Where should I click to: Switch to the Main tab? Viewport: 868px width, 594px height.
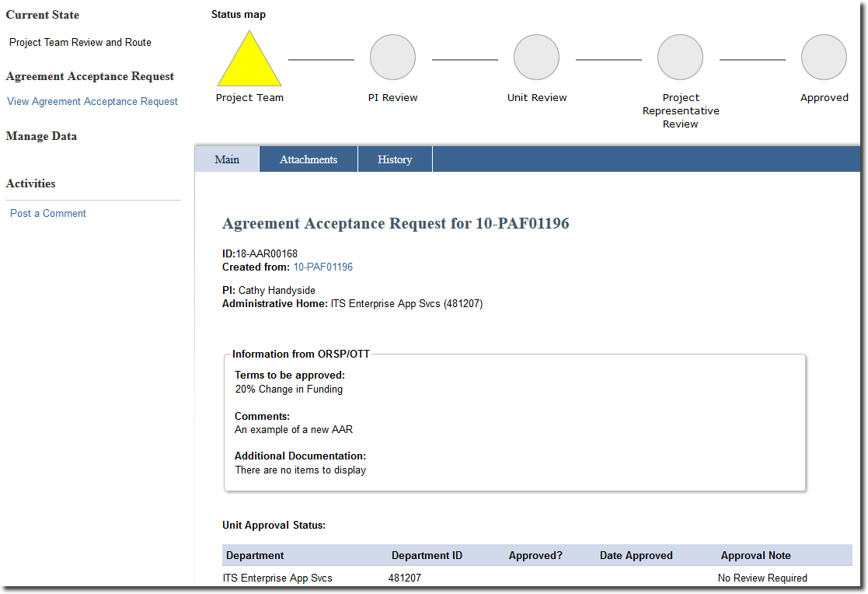pos(227,159)
